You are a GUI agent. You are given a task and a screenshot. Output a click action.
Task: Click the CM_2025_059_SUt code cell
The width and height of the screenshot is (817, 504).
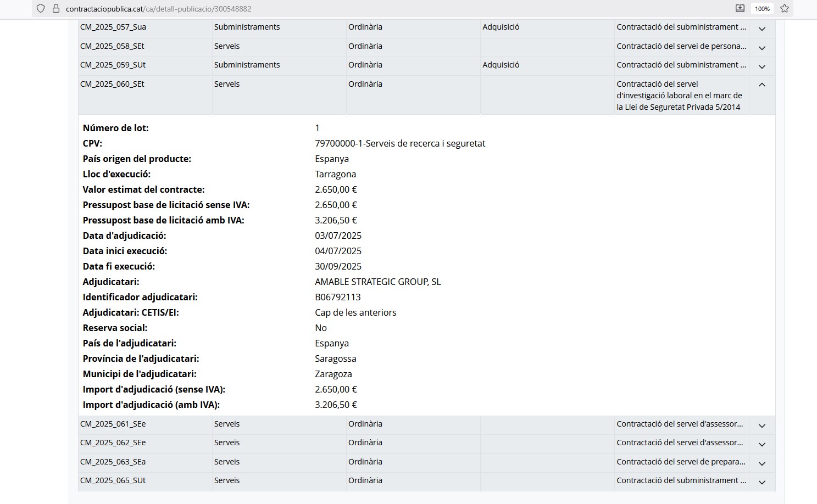[113, 65]
